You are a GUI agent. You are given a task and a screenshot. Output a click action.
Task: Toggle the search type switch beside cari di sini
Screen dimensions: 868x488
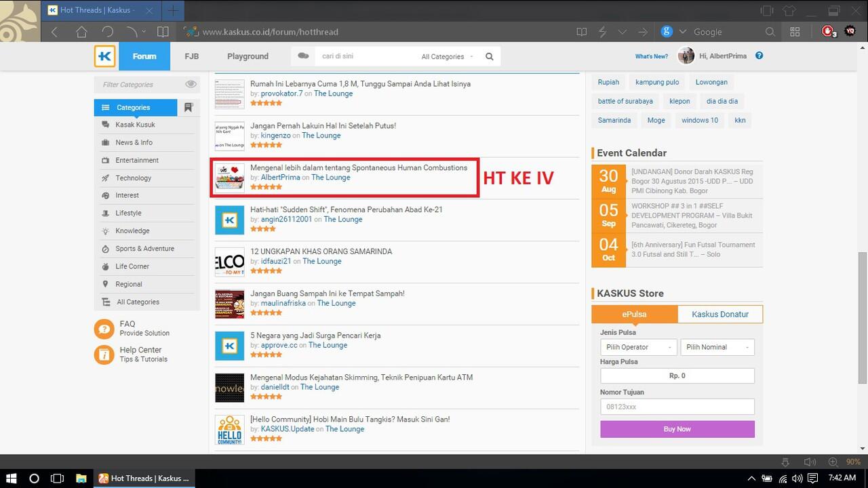point(303,56)
